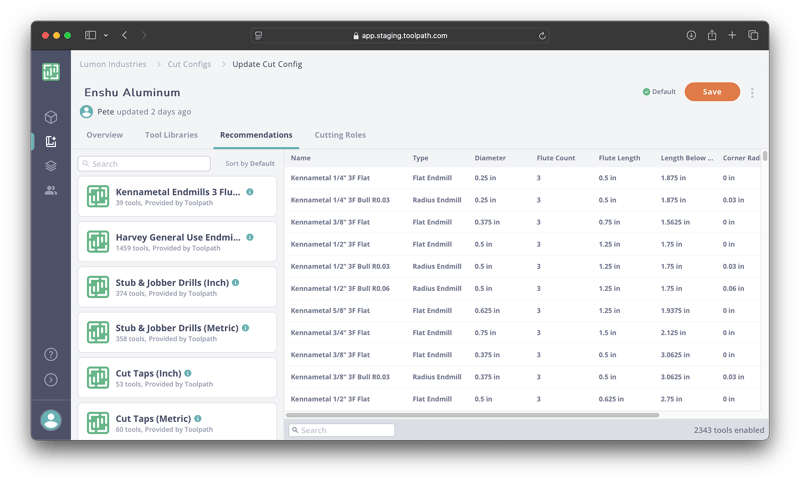The width and height of the screenshot is (800, 481).
Task: Click 1.5625 in length below cell
Action: (x=675, y=222)
